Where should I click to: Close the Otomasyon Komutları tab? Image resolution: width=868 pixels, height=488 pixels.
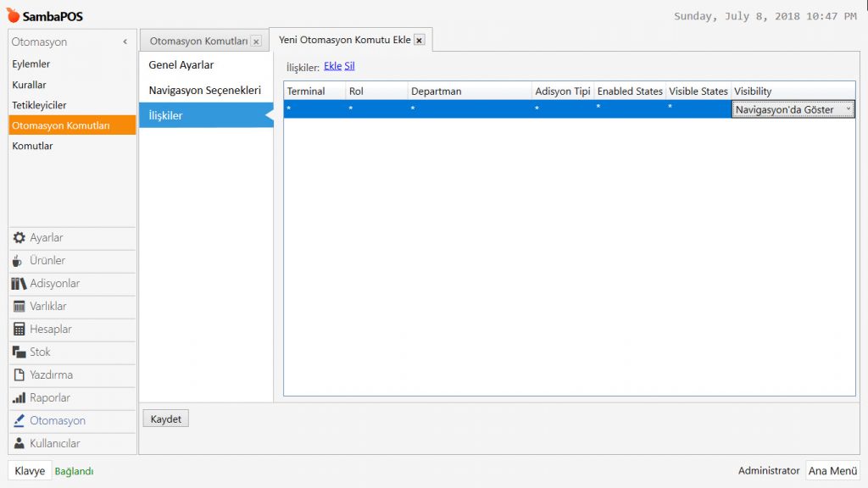(x=256, y=42)
